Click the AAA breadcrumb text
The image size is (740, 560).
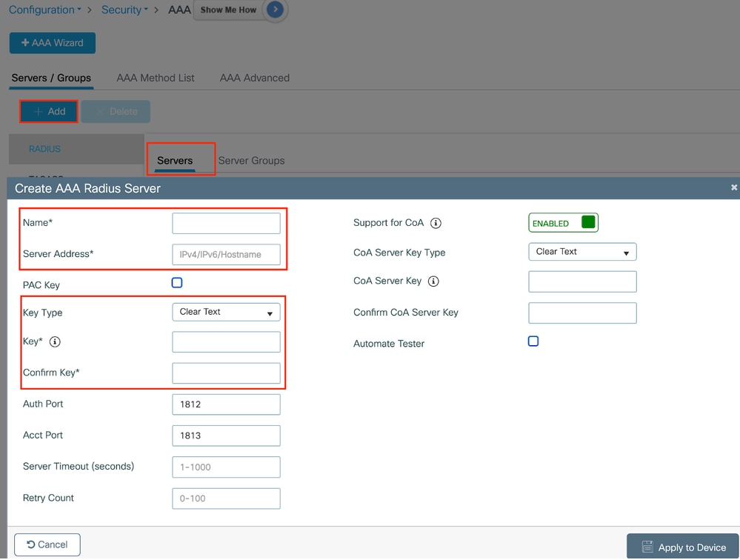tap(179, 10)
